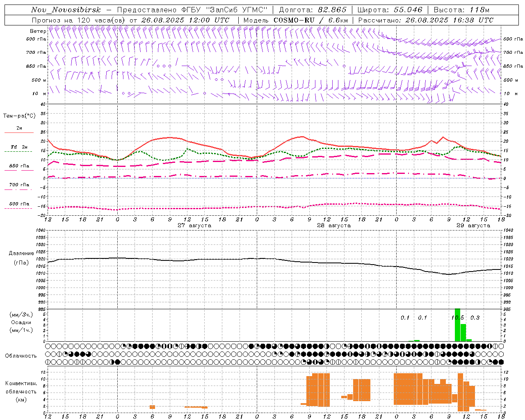Click the Давление panel label
The width and height of the screenshot is (525, 420).
21,253
